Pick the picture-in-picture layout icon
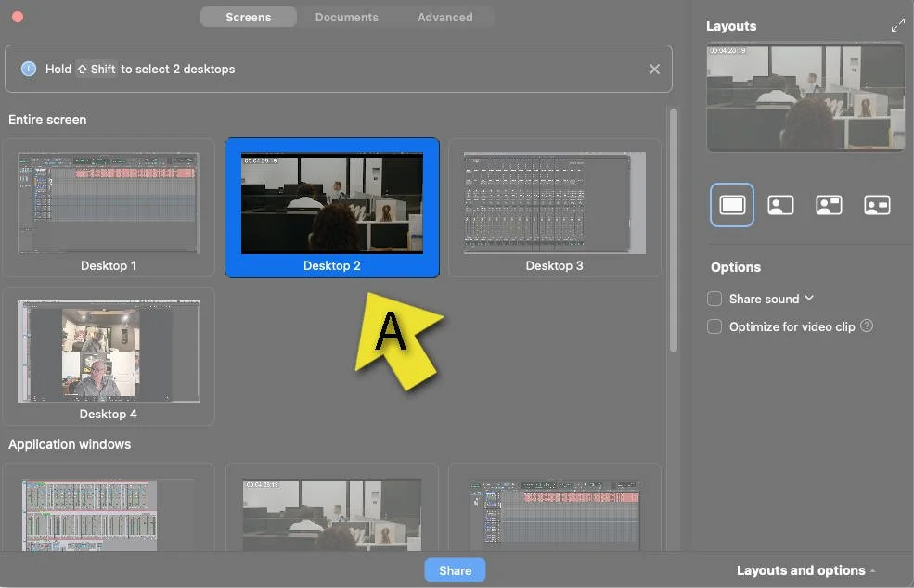The width and height of the screenshot is (914, 588). click(877, 205)
